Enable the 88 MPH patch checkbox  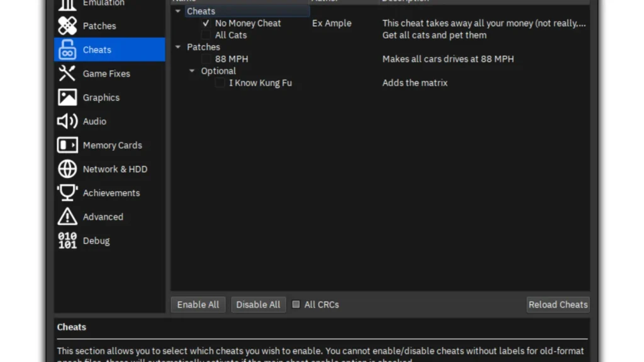pyautogui.click(x=206, y=59)
